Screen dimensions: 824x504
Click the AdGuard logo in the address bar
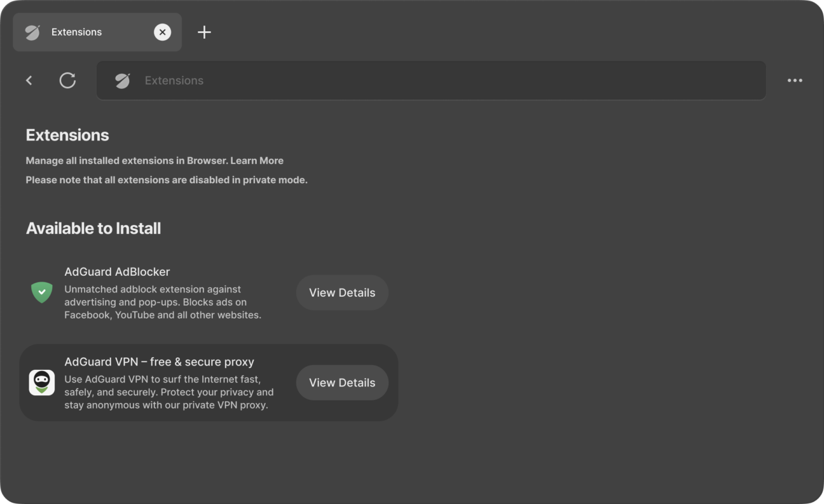122,80
